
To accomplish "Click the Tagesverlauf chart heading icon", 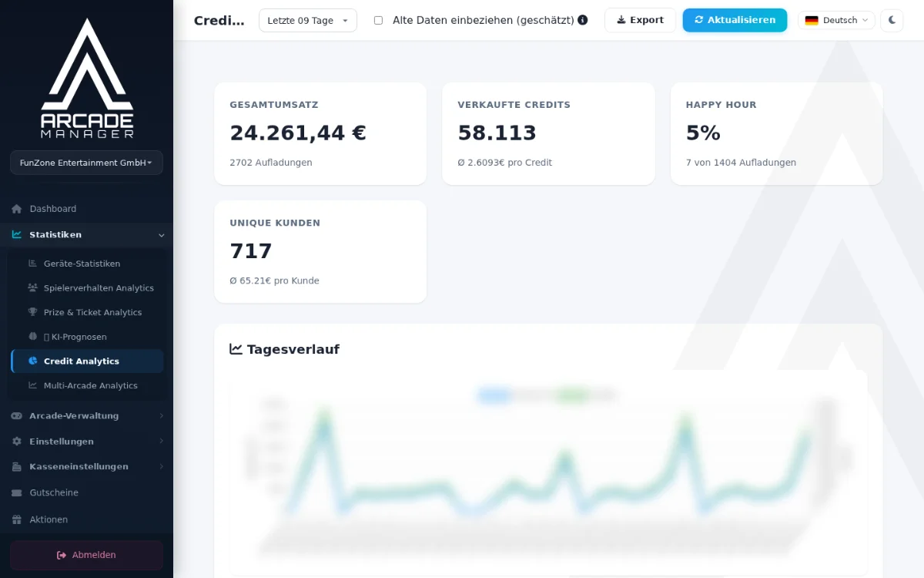I will click(236, 349).
